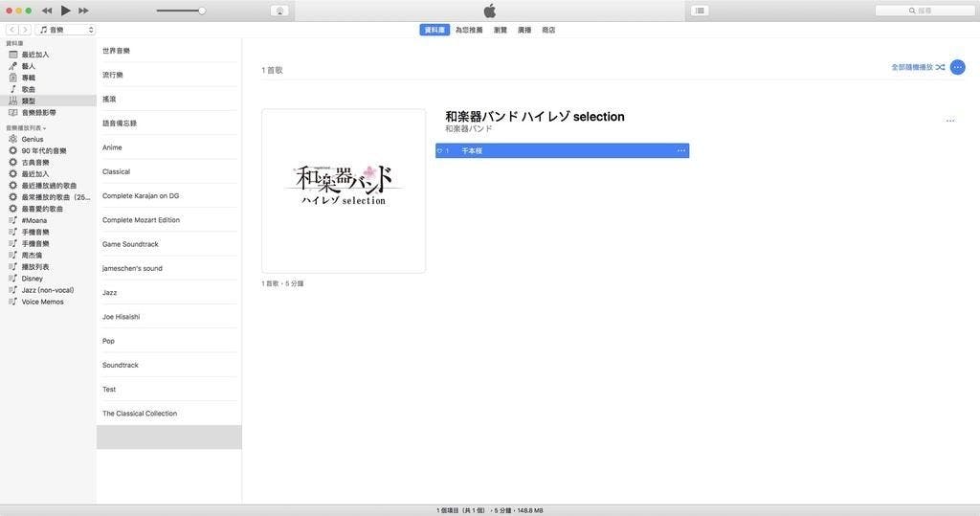Open the 周杰倫 playlist
This screenshot has height=516, width=980.
pos(48,256)
